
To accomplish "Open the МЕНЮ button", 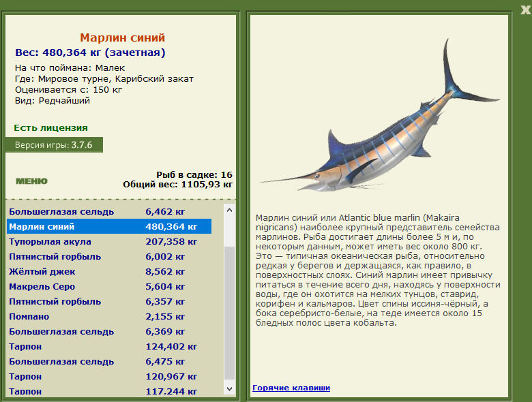I will (x=31, y=181).
